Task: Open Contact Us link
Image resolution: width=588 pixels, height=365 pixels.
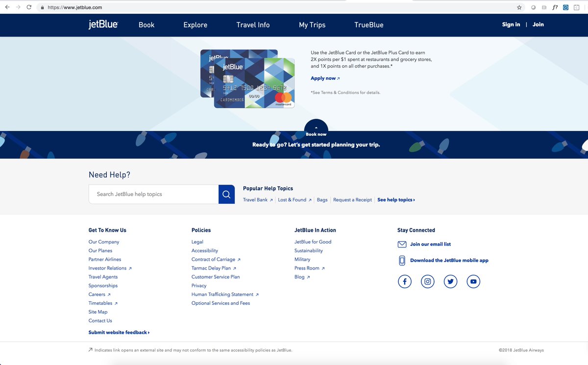Action: [100, 321]
